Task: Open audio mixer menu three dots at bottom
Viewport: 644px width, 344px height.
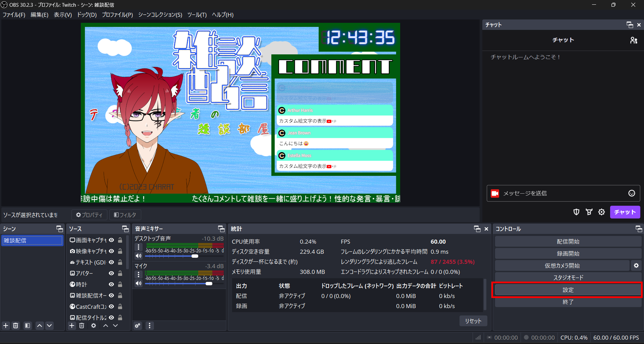Action: 150,326
